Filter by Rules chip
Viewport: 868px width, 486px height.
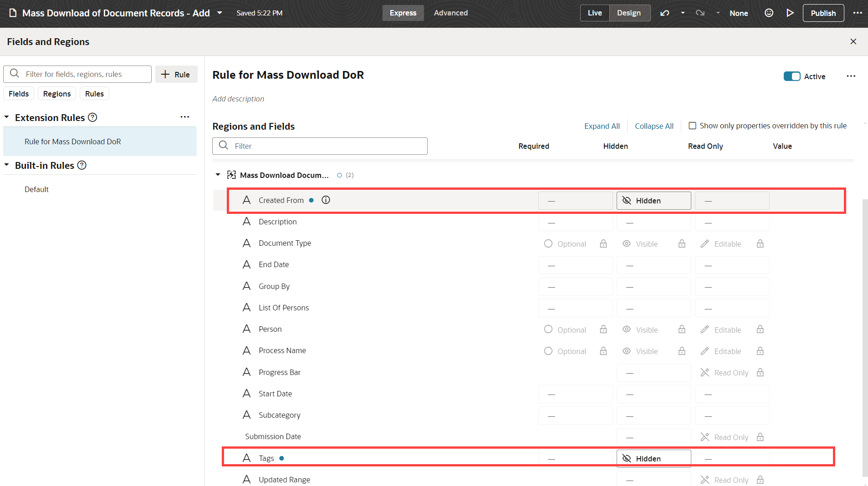pos(94,94)
